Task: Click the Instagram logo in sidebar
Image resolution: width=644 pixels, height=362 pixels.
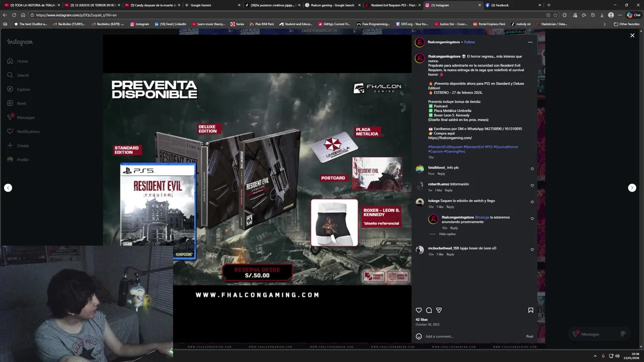Action: pyautogui.click(x=20, y=42)
